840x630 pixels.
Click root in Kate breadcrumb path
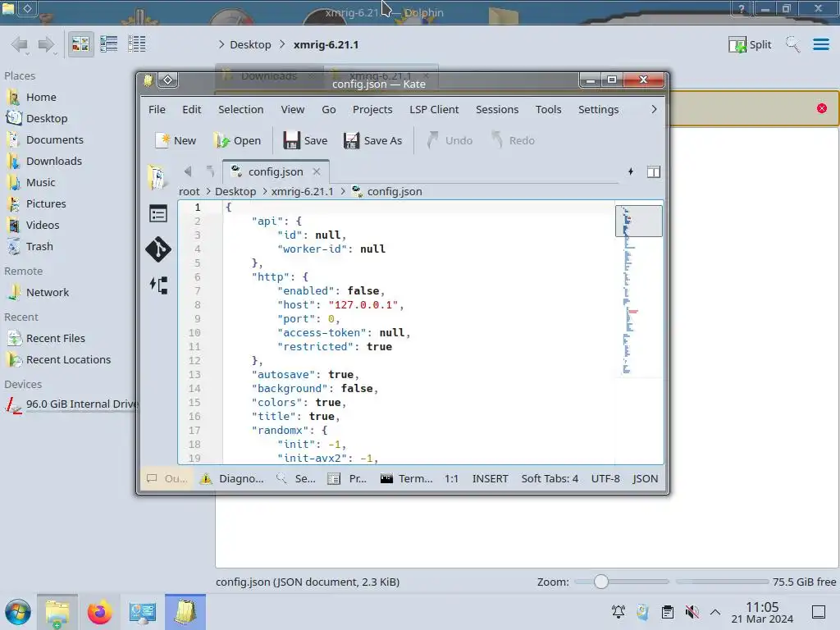click(x=189, y=191)
